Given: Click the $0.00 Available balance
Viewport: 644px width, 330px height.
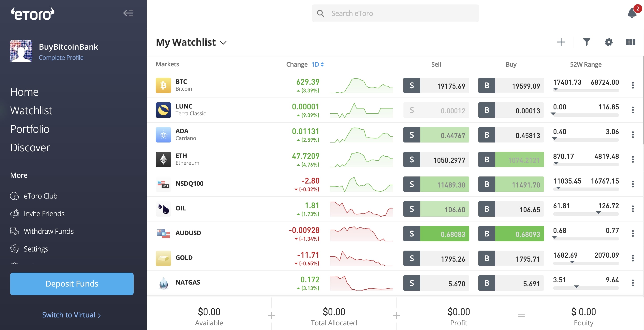Looking at the screenshot, I should tap(209, 312).
